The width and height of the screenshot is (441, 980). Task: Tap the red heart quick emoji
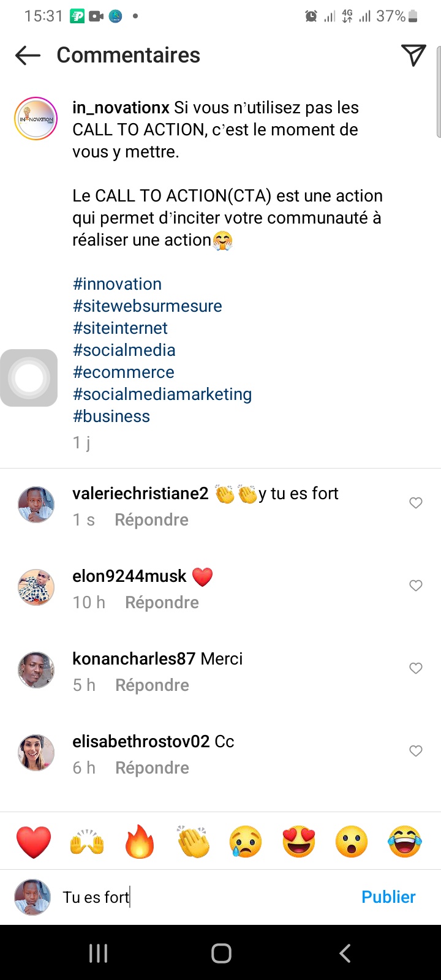click(34, 842)
